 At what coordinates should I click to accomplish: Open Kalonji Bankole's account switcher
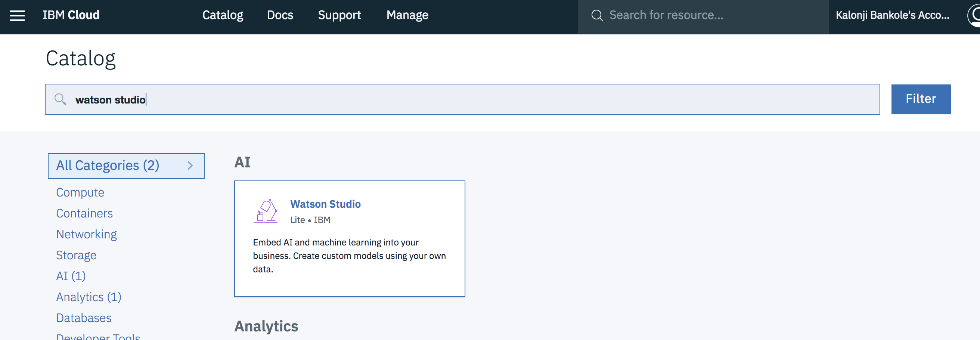pyautogui.click(x=892, y=15)
